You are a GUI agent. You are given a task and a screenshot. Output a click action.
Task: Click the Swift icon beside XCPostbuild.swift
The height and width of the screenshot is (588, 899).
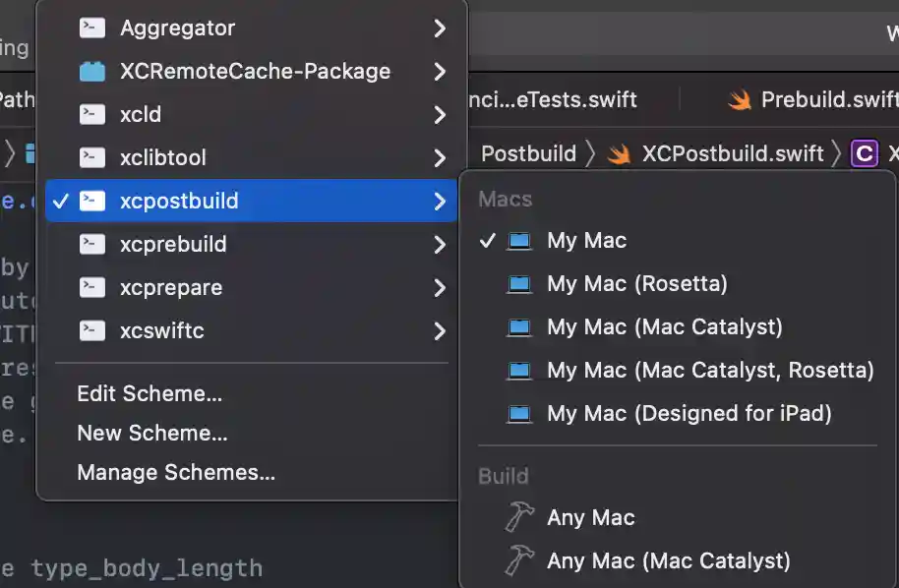point(619,154)
